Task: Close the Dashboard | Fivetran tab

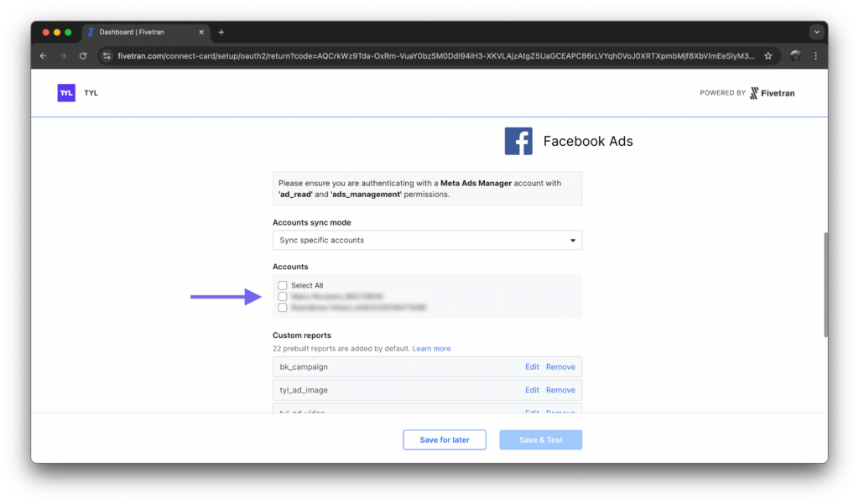Action: (201, 33)
